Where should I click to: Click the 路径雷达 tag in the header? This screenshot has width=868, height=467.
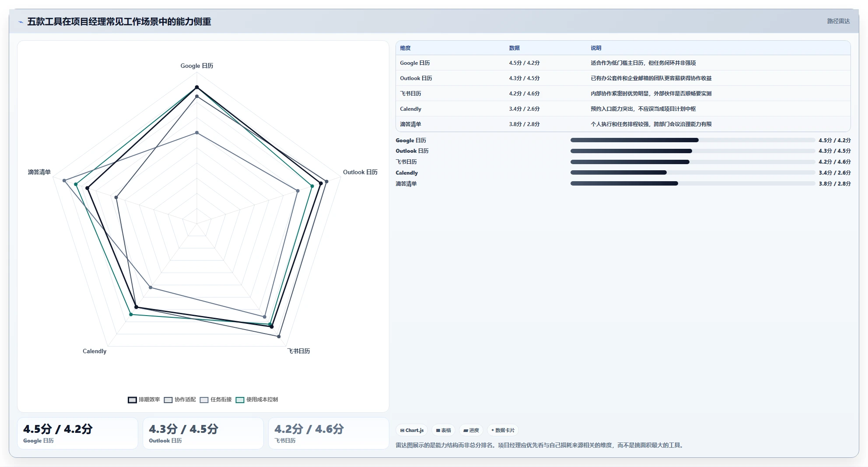pos(838,21)
